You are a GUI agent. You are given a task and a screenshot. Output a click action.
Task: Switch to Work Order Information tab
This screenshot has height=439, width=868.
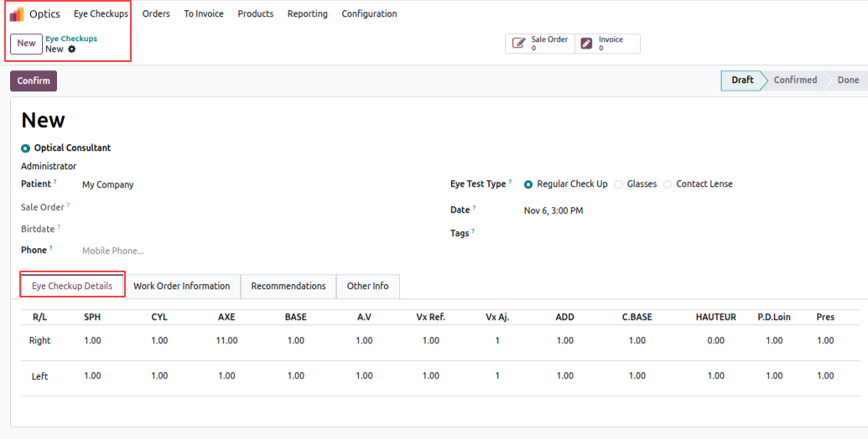pos(181,287)
